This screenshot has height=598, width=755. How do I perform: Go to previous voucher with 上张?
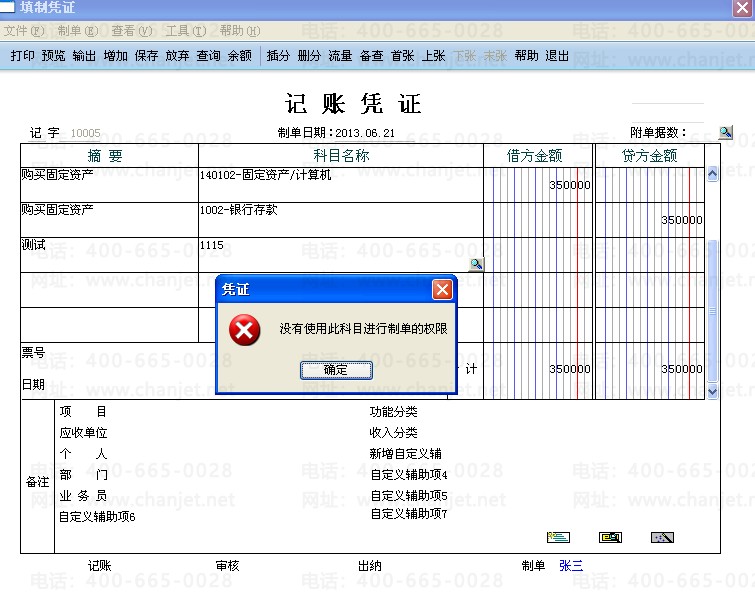pyautogui.click(x=433, y=56)
